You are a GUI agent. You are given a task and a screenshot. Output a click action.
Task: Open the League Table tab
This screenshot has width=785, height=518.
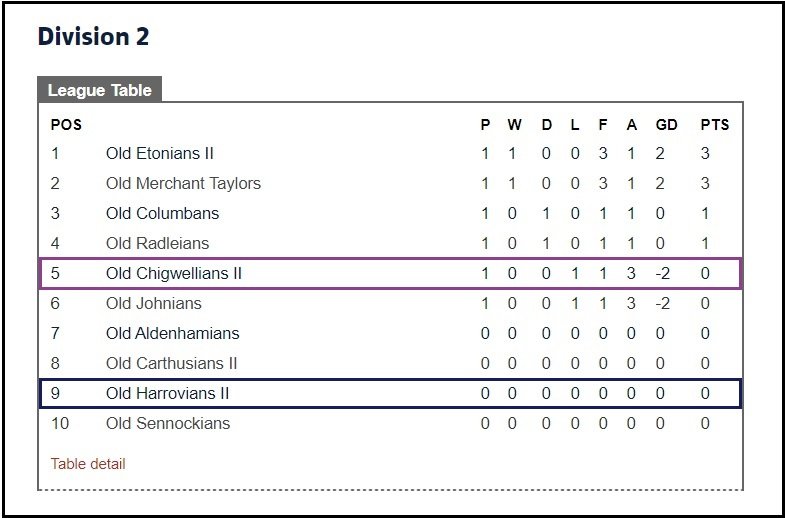(x=99, y=90)
